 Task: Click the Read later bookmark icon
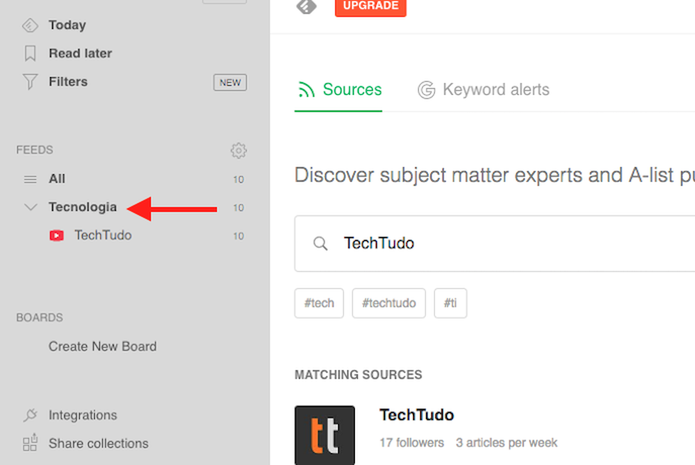tap(30, 53)
